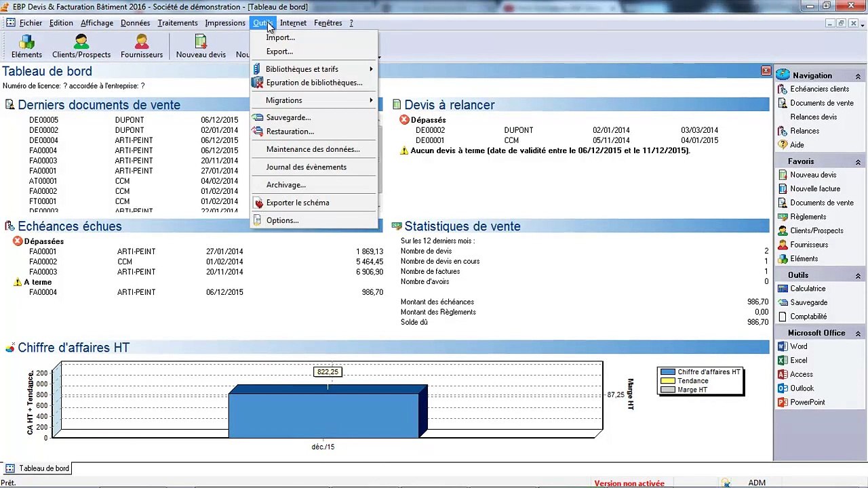This screenshot has width=868, height=488.
Task: Click the blue déc./15 revenue bar
Action: tap(327, 412)
